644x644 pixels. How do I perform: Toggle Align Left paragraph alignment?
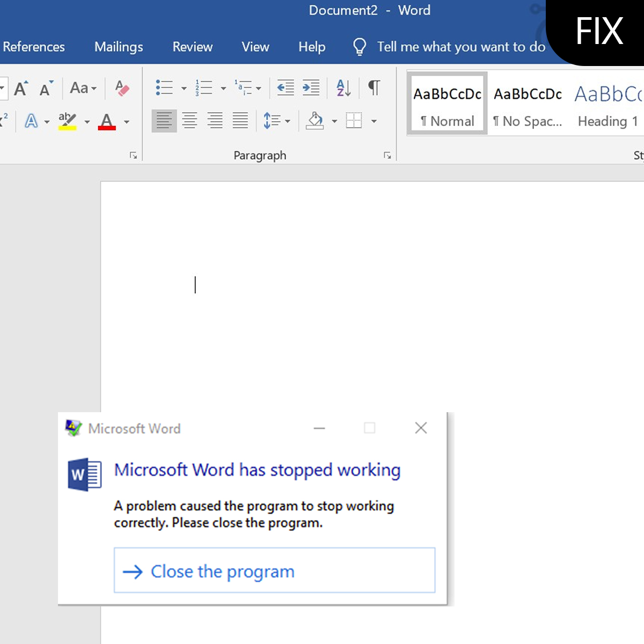coord(164,120)
